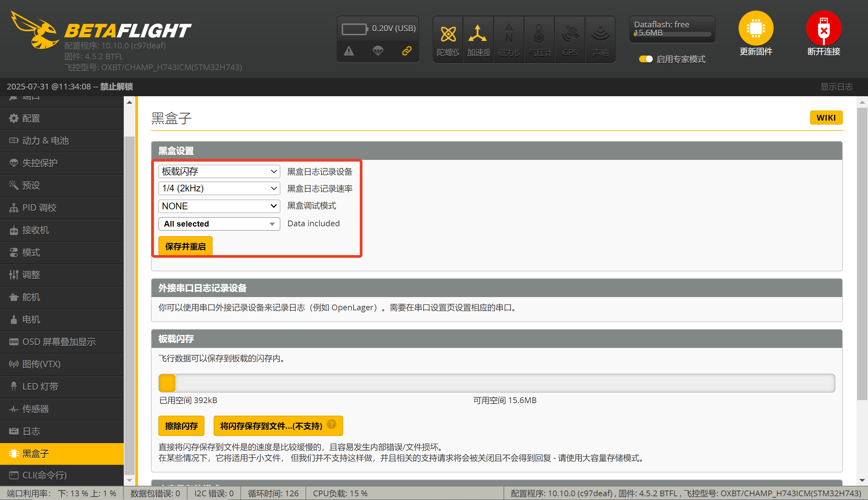Screen dimensions: 868x500
Task: Click the warning triangle icon under battery
Action: coord(349,51)
